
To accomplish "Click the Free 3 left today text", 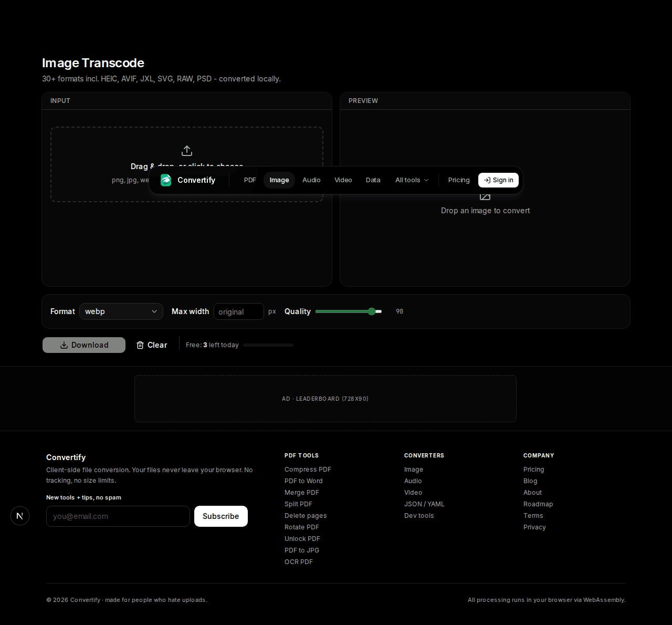I will (212, 345).
